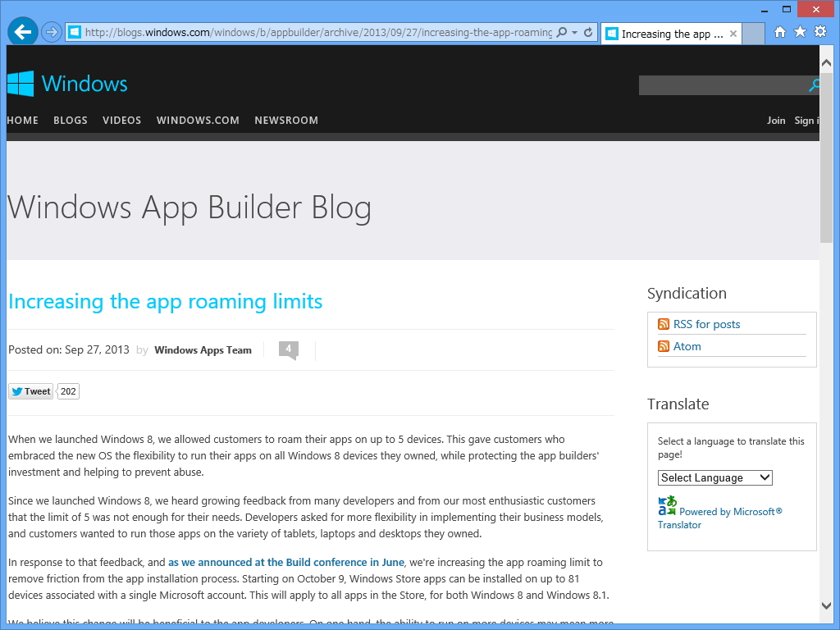Open the address bar search provider dropdown arrow
Image resolution: width=840 pixels, height=630 pixels.
[x=575, y=32]
